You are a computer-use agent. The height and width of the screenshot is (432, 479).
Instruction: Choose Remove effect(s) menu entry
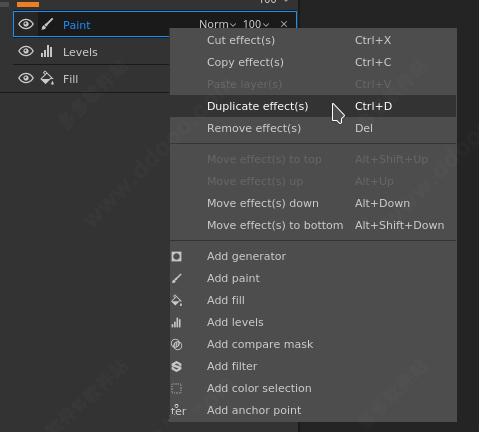[313, 128]
